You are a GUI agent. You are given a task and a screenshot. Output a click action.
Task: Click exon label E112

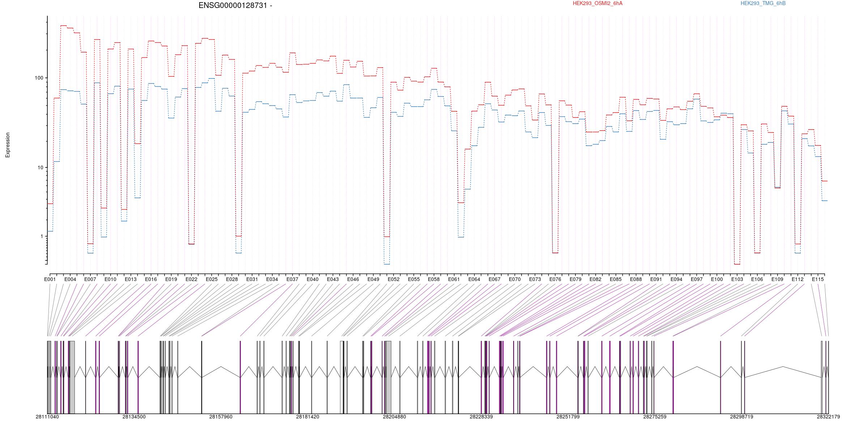pyautogui.click(x=797, y=279)
